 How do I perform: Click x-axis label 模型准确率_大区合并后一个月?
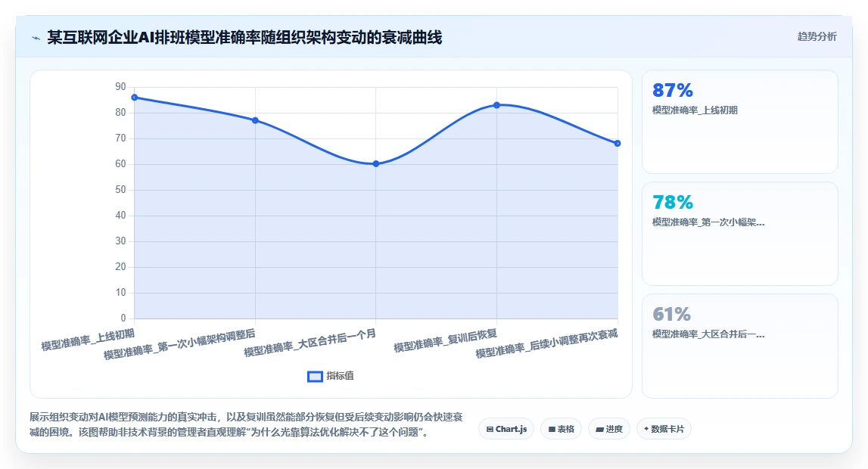(310, 343)
